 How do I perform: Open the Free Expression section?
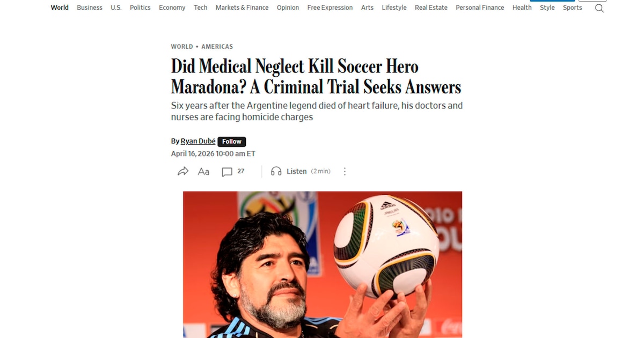[x=330, y=8]
